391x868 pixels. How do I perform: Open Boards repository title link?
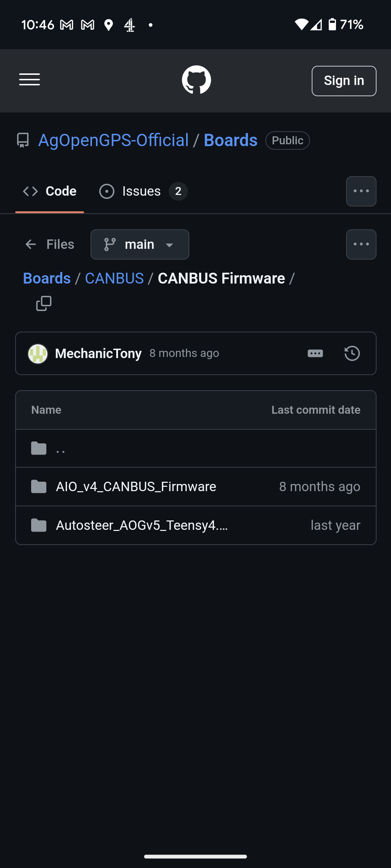[x=231, y=140]
